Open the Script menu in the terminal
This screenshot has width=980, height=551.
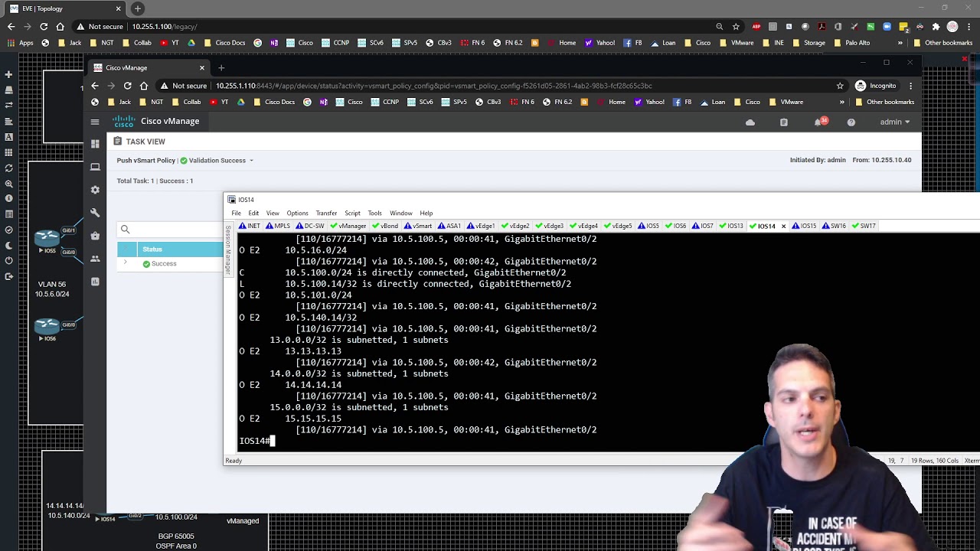[352, 214]
